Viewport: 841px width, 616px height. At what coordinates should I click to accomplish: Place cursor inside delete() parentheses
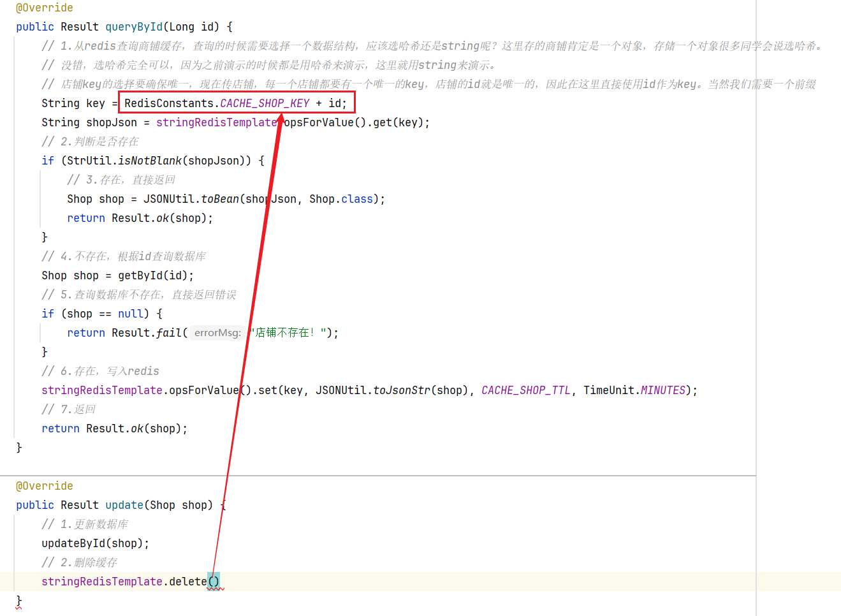214,582
